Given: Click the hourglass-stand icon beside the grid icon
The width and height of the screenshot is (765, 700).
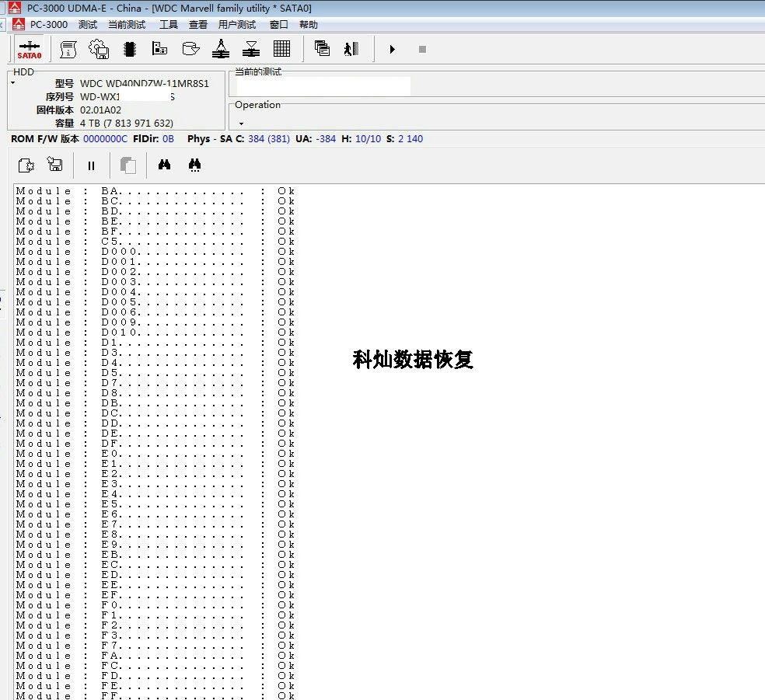Looking at the screenshot, I should 251,49.
